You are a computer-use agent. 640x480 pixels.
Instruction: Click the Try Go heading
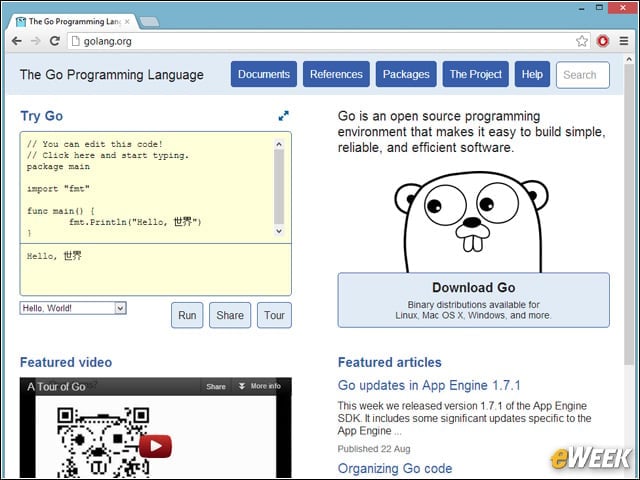coord(42,116)
